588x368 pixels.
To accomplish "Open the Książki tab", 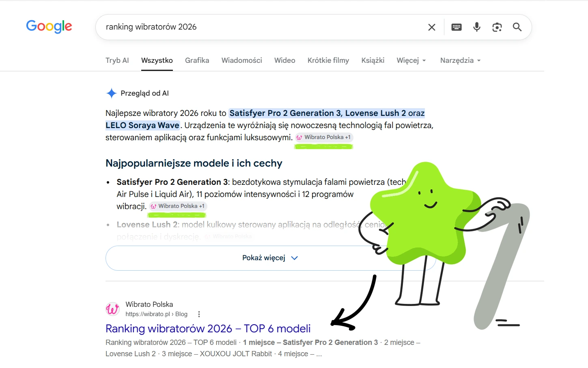I will click(373, 60).
